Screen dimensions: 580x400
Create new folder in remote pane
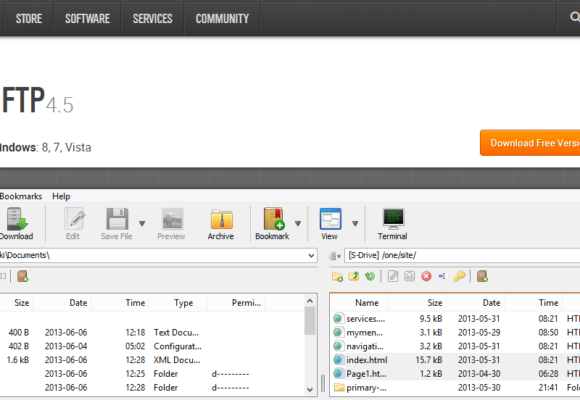point(337,276)
